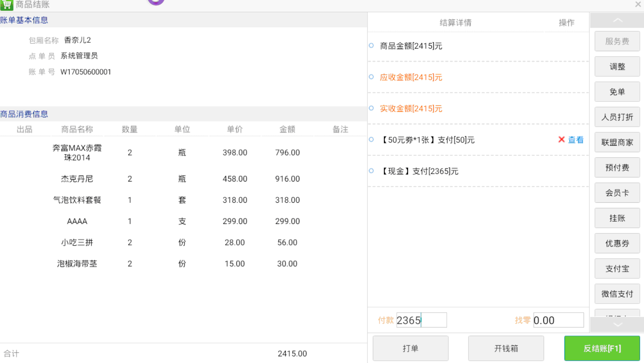
Task: Remove the 50元券 payment with red X
Action: coord(561,139)
